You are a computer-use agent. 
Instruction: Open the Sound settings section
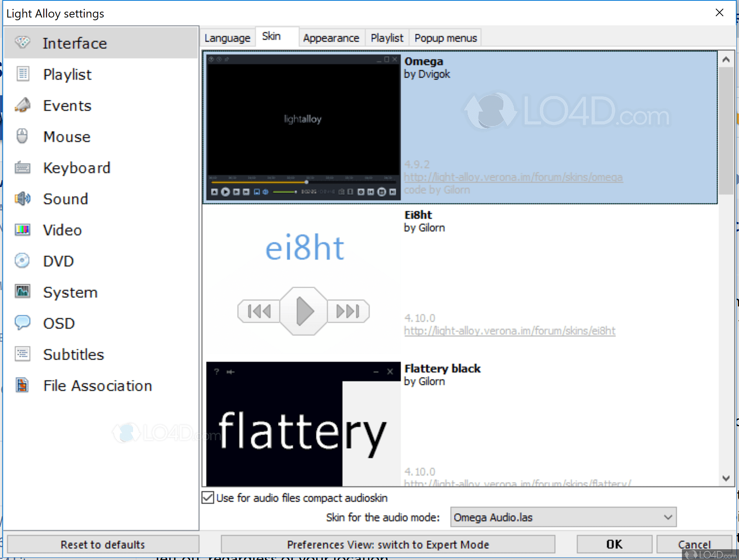[x=65, y=199]
